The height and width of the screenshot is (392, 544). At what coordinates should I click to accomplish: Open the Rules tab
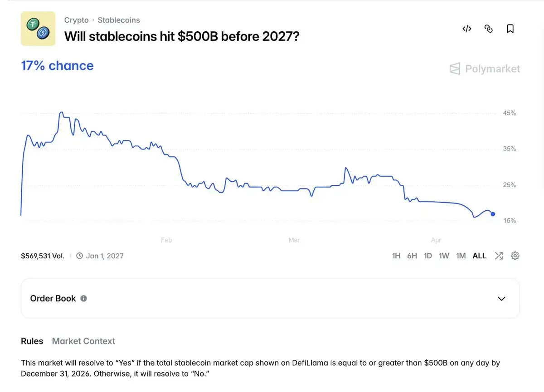(32, 341)
